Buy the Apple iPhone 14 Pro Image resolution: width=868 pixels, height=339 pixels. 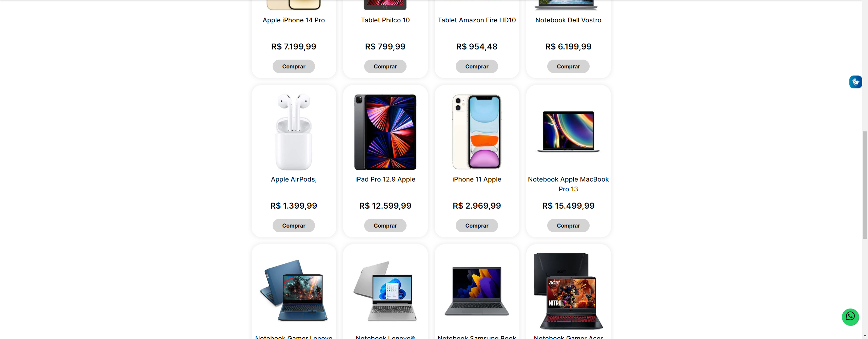click(294, 66)
